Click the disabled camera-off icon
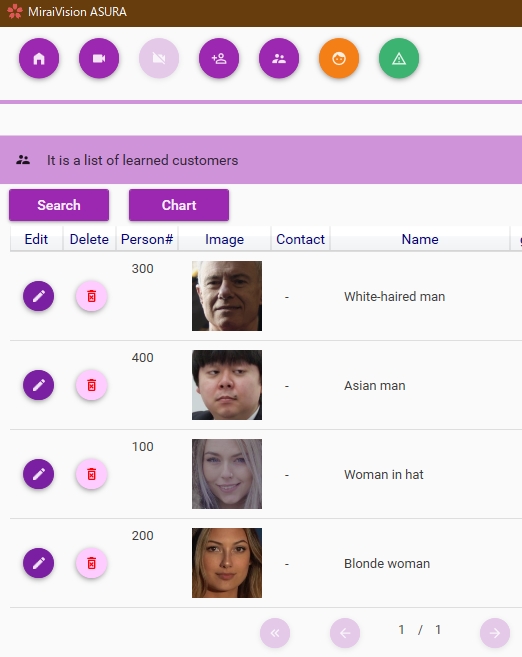The image size is (522, 657). point(159,58)
